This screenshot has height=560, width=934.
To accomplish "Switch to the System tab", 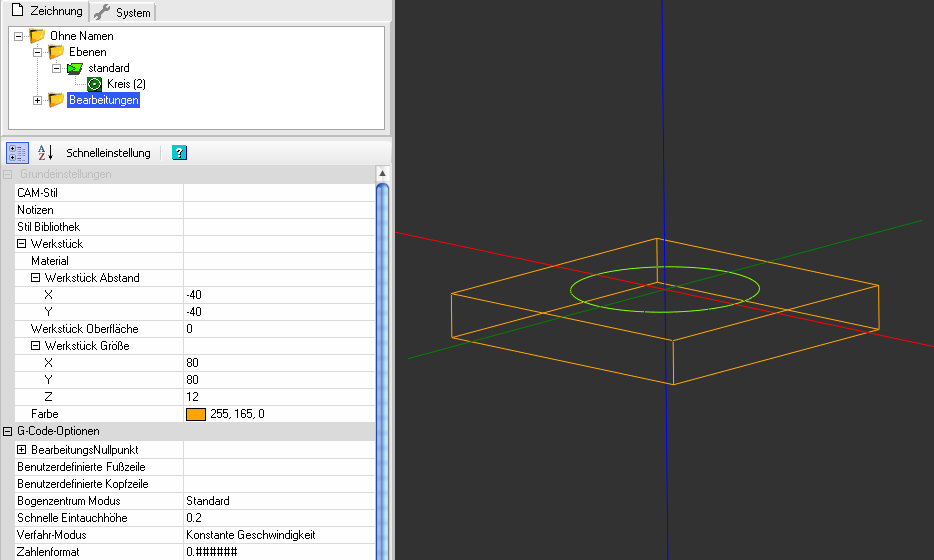I will [x=123, y=12].
